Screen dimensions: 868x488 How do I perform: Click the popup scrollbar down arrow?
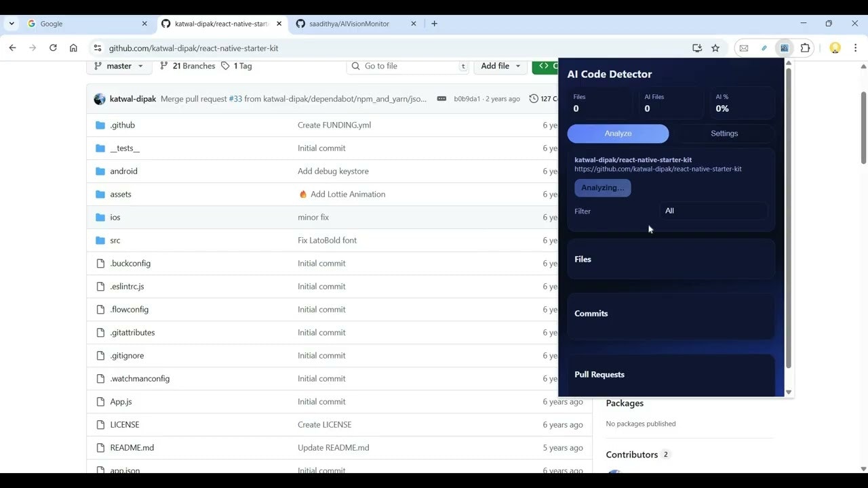789,392
